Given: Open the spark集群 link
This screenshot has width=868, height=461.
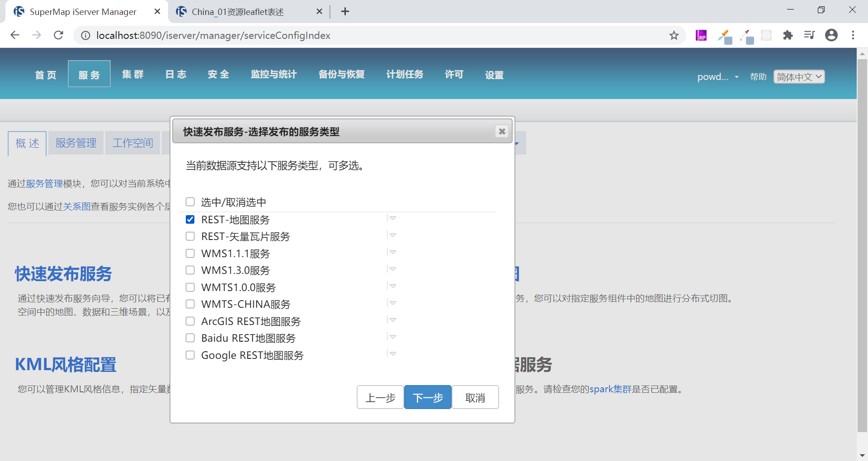Looking at the screenshot, I should pyautogui.click(x=610, y=389).
